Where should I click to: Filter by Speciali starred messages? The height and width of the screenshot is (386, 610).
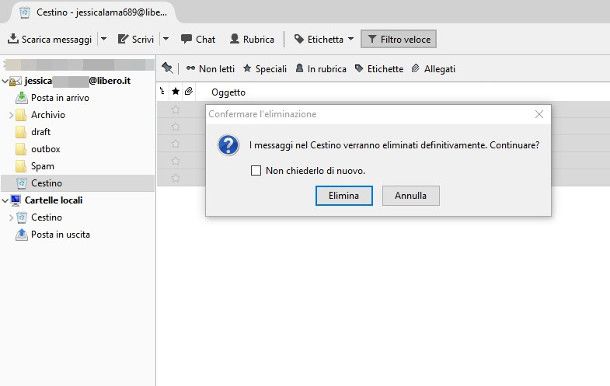265,69
